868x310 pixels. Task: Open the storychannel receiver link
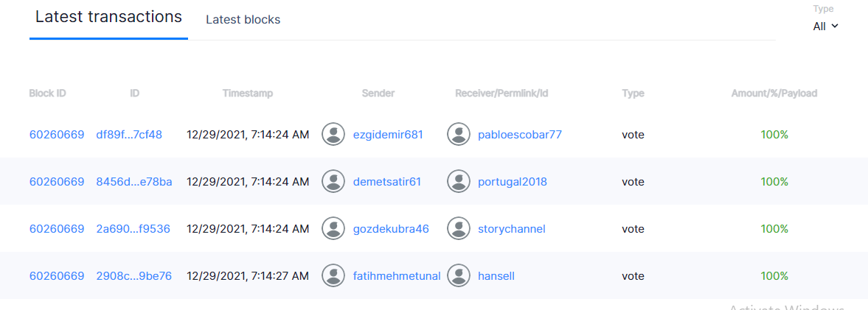[x=511, y=229]
